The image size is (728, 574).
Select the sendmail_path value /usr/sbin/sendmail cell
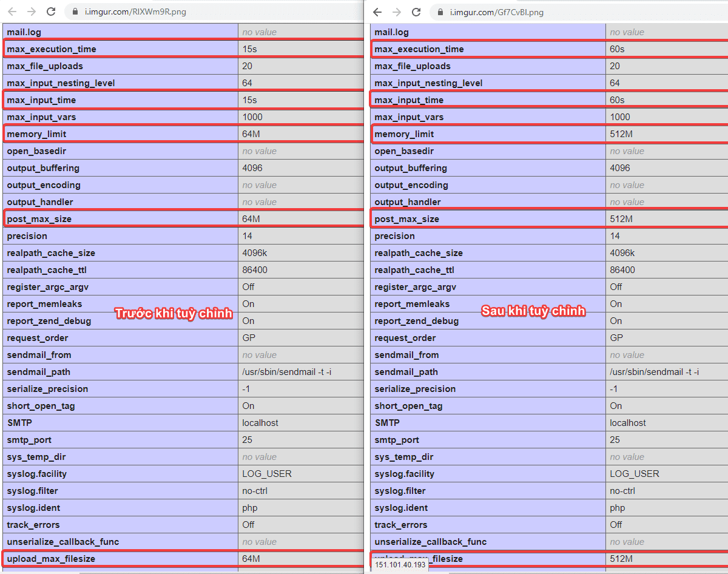[285, 371]
